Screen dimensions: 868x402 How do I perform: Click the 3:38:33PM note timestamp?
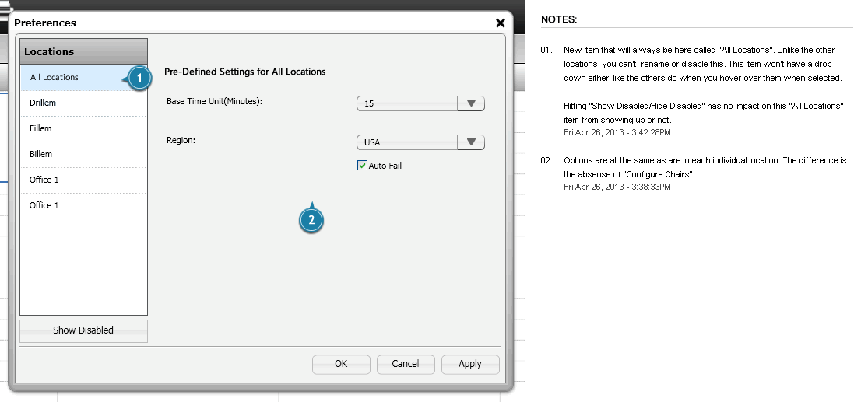tap(617, 187)
